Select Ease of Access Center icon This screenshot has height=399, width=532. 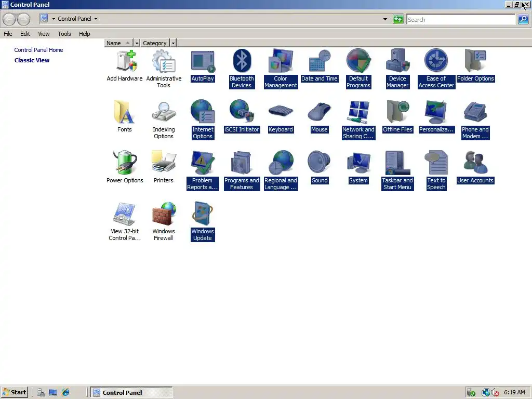click(x=436, y=69)
